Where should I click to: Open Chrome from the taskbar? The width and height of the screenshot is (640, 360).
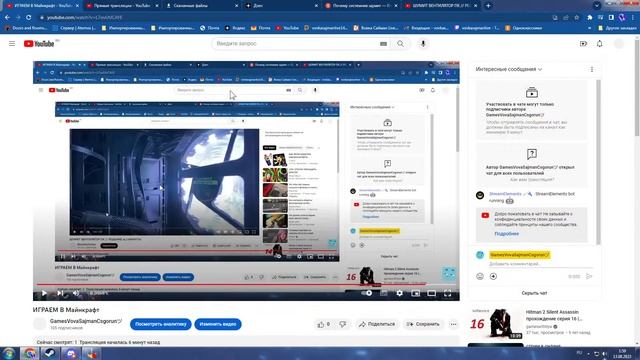coord(30,353)
